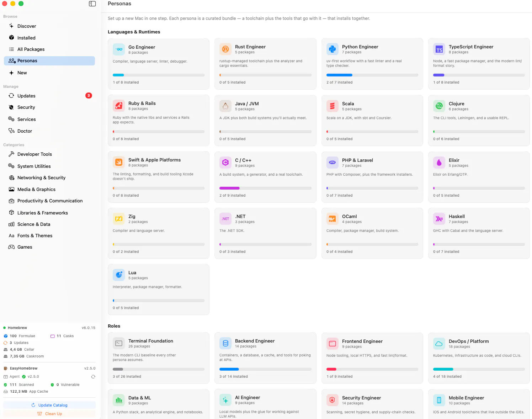The image size is (532, 419).
Task: Click the Swift & Apple Platforms icon
Action: point(119,162)
